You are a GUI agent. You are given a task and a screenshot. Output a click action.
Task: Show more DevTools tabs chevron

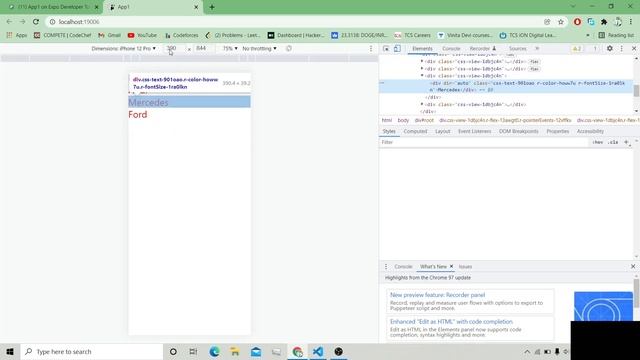[x=537, y=48]
